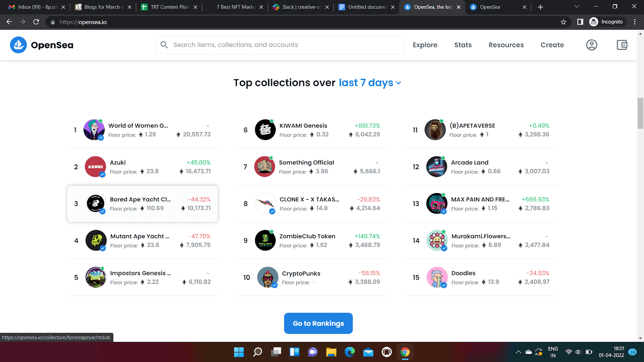644x362 pixels.
Task: Open File Explorer from taskbar
Action: click(331, 352)
